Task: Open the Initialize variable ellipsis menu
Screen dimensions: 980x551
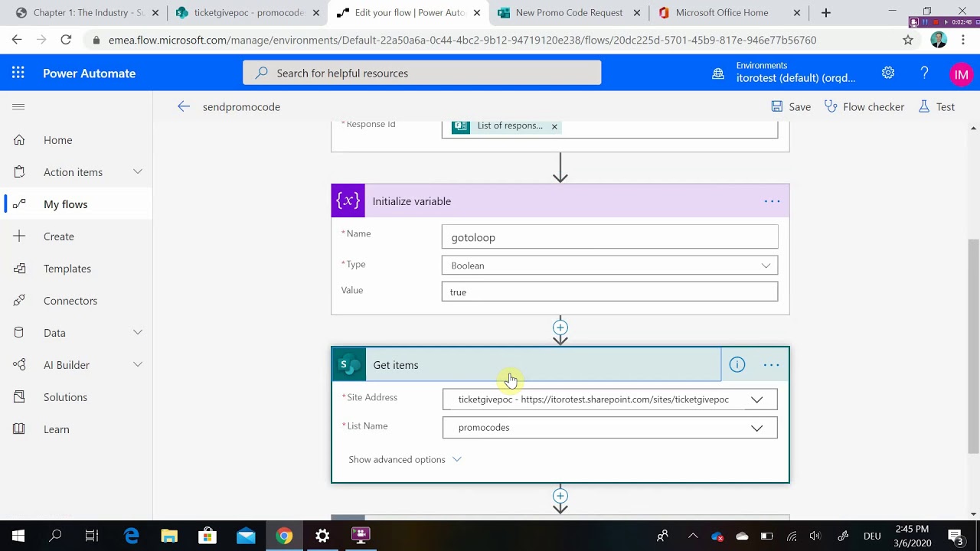Action: point(772,201)
